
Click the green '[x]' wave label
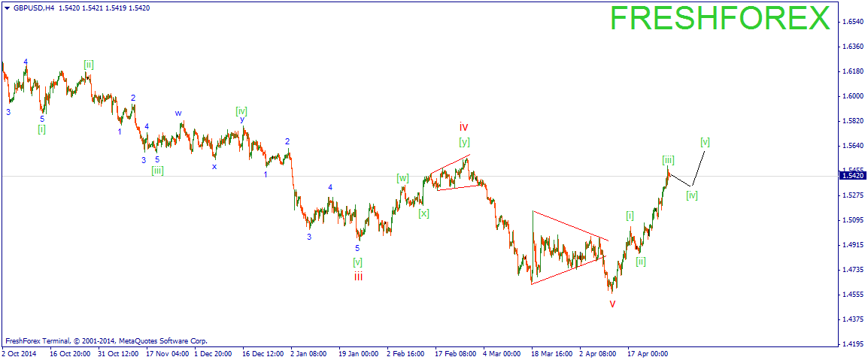pyautogui.click(x=424, y=213)
